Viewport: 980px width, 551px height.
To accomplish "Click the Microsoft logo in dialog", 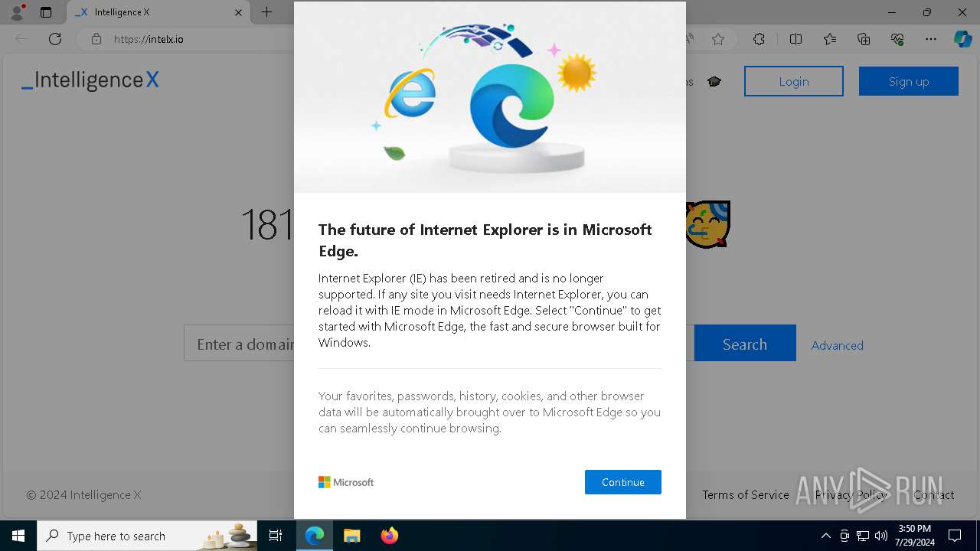I will click(x=346, y=482).
